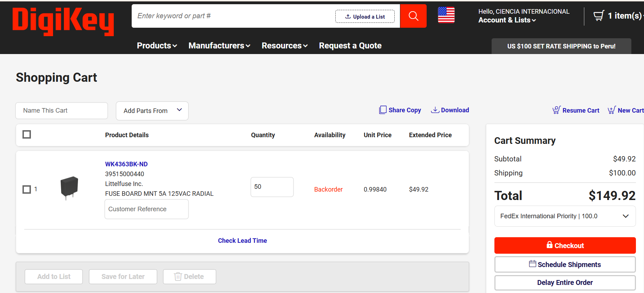Click the red search magnifier button

[x=413, y=16]
